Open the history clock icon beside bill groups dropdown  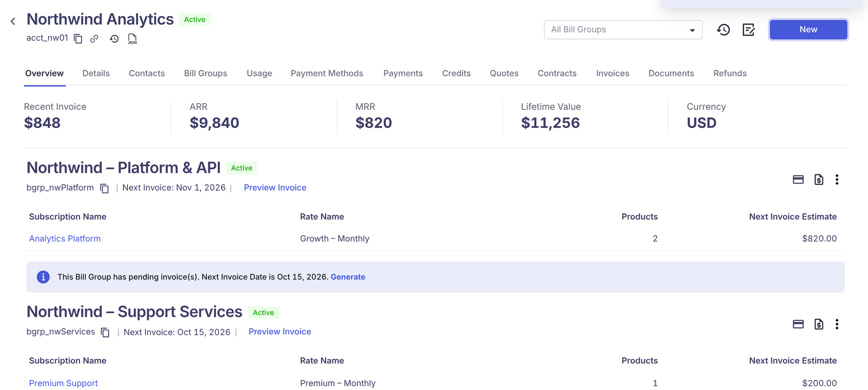723,30
